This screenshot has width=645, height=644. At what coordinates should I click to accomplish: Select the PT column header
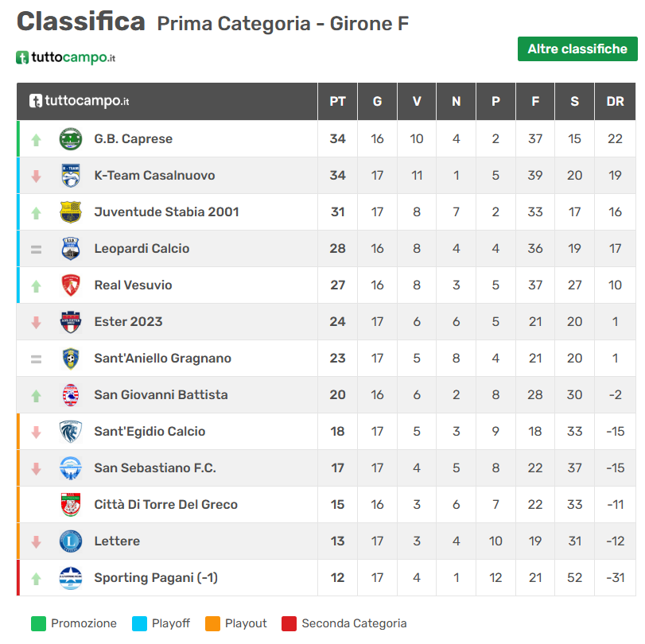point(337,102)
